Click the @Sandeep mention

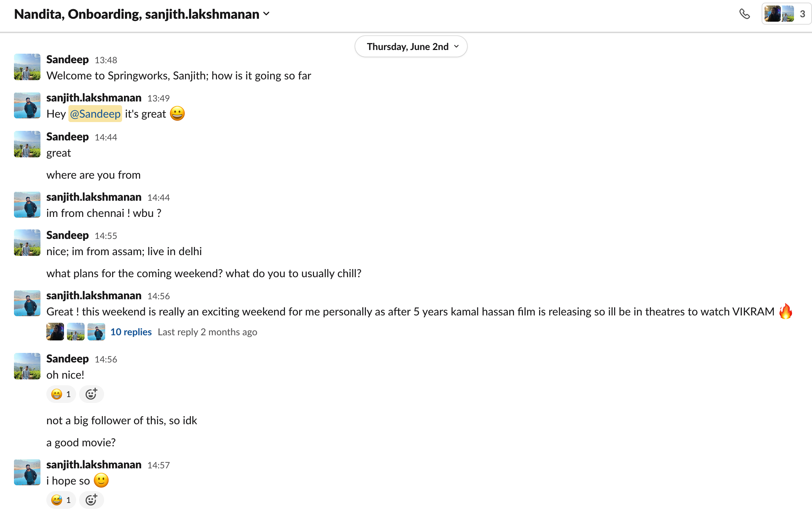pos(95,114)
